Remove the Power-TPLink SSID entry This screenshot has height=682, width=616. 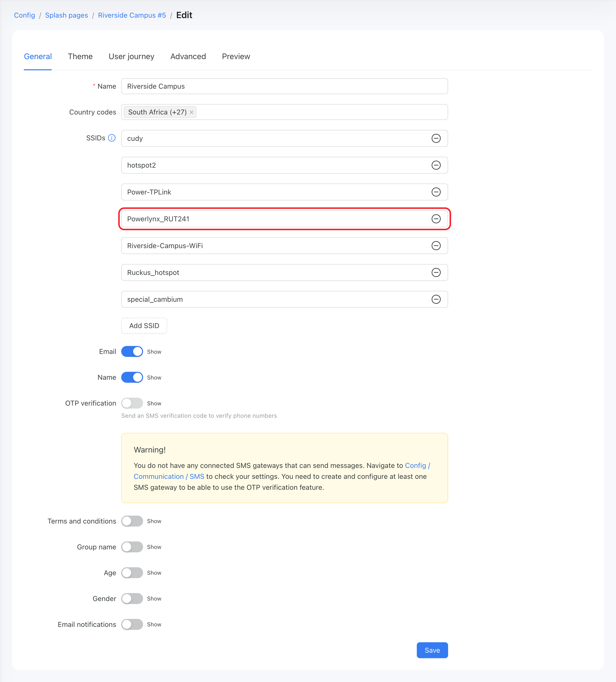pyautogui.click(x=436, y=192)
